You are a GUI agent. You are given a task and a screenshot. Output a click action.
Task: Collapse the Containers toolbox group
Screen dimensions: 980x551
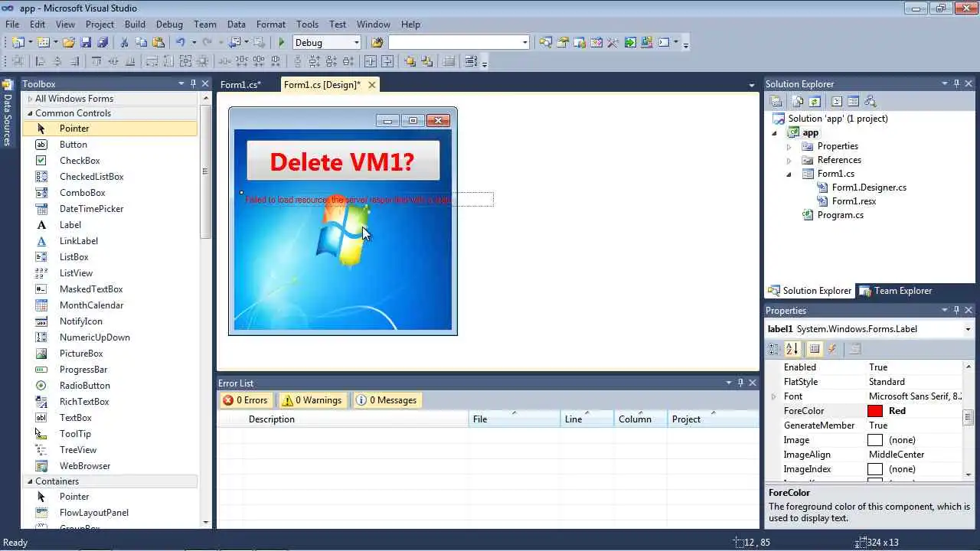tap(30, 481)
